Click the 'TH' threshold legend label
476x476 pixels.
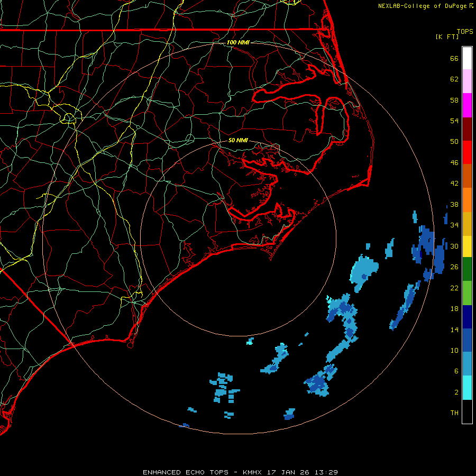454,413
